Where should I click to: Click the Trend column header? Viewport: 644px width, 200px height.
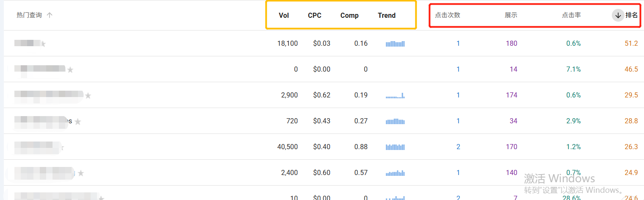point(387,16)
